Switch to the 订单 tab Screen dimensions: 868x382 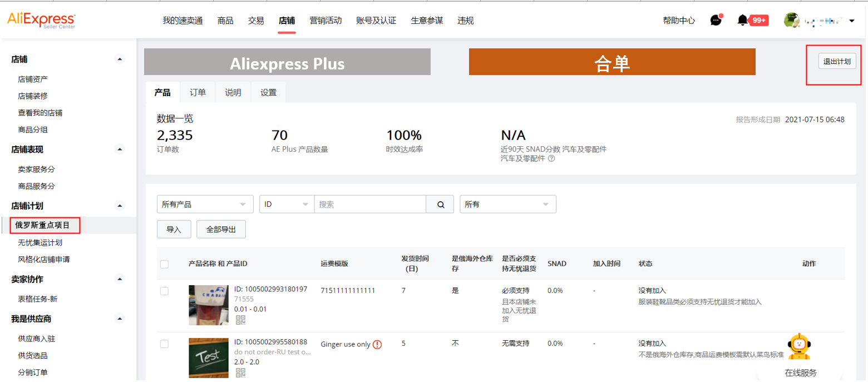pos(198,92)
